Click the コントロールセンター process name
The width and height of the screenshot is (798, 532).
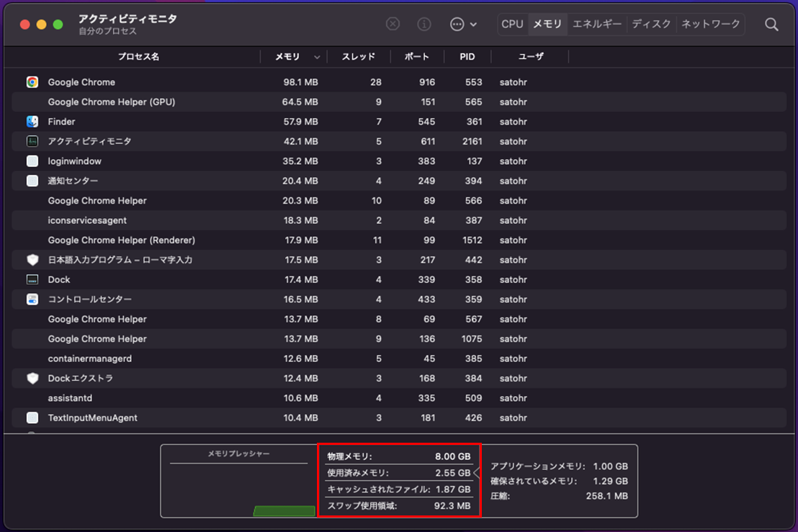[89, 299]
